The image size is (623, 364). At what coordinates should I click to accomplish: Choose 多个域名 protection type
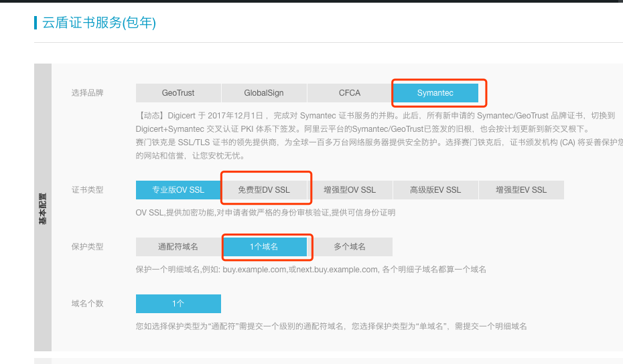point(350,247)
